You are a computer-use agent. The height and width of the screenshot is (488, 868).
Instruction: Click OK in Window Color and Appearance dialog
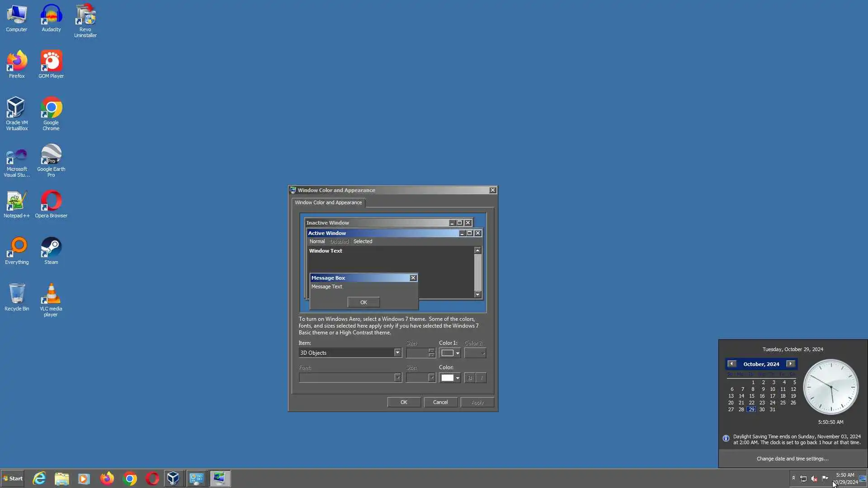pyautogui.click(x=404, y=402)
